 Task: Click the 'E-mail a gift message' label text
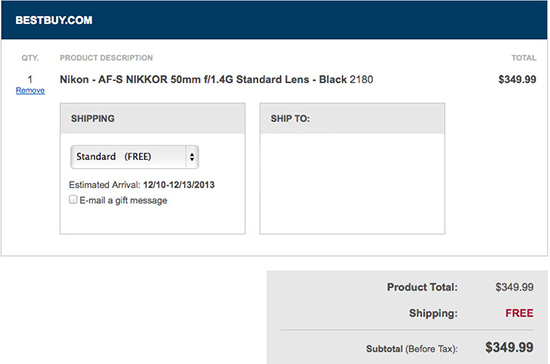click(x=123, y=200)
